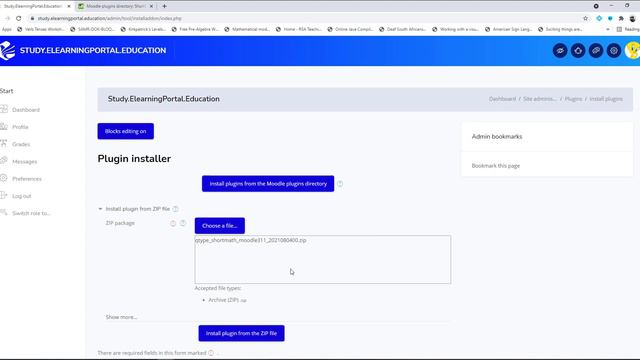Click the Log out sidebar icon

coord(4,196)
